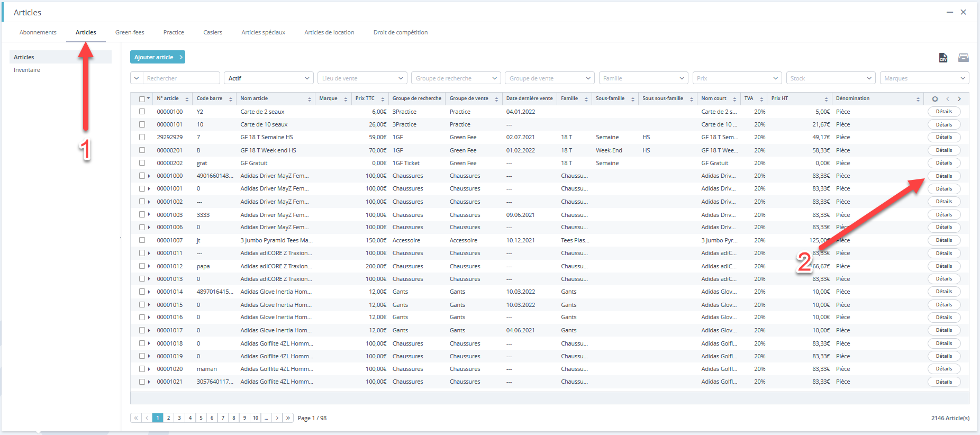
Task: Tick the select-all checkbox in table header
Action: pyautogui.click(x=142, y=99)
